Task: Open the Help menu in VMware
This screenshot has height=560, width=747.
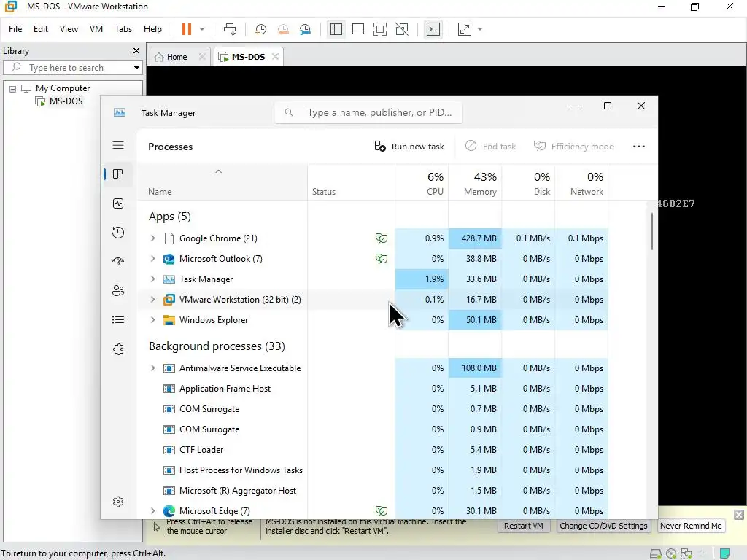Action: 152,29
